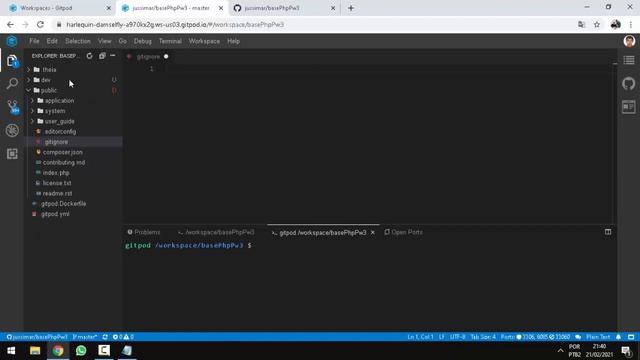
Task: Open the Debug view icon
Action: 12,131
